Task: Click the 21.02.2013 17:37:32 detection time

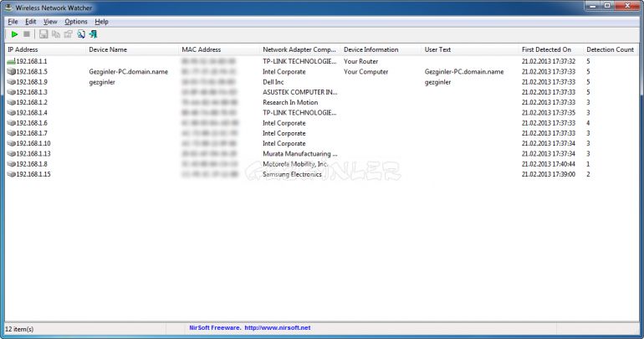Action: pyautogui.click(x=549, y=61)
